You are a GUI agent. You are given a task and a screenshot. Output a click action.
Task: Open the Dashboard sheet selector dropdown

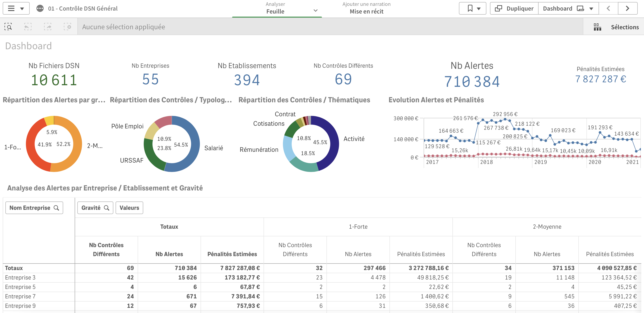568,9
